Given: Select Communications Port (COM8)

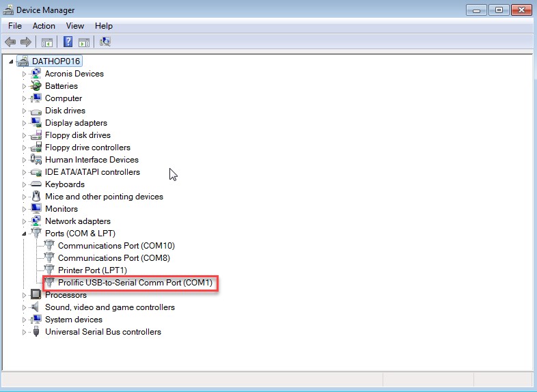Looking at the screenshot, I should 114,257.
